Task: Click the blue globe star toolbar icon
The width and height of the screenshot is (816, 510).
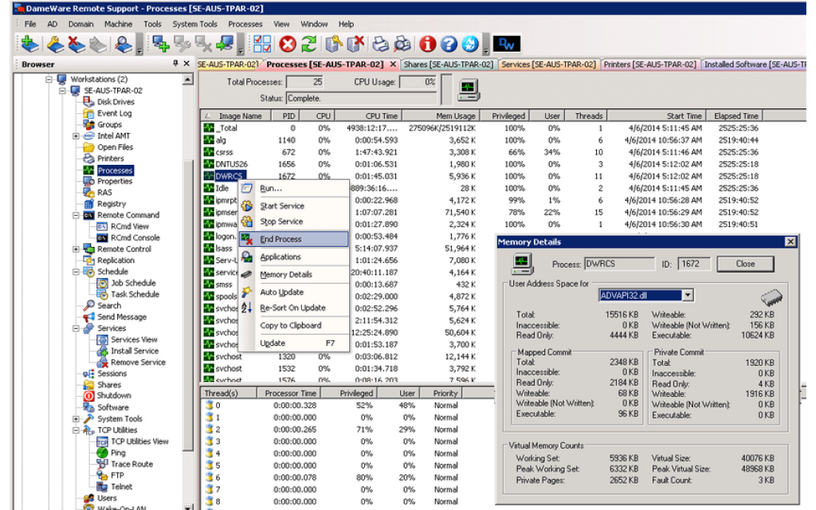Action: click(x=470, y=44)
